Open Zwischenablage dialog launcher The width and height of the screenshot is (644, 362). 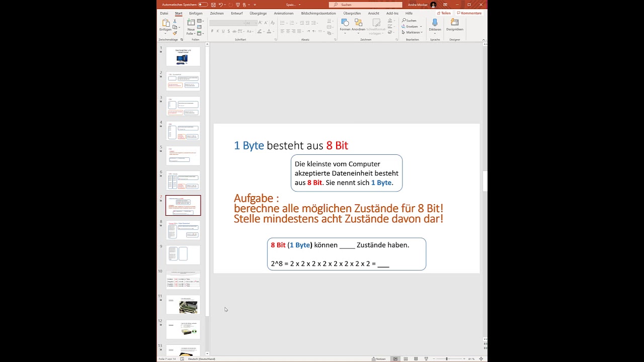coord(182,39)
